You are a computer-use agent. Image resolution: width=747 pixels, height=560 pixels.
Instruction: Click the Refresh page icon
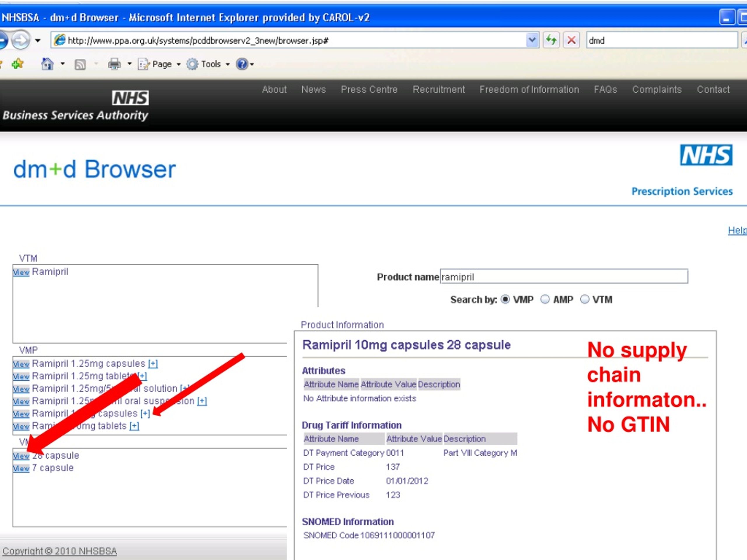pyautogui.click(x=551, y=41)
